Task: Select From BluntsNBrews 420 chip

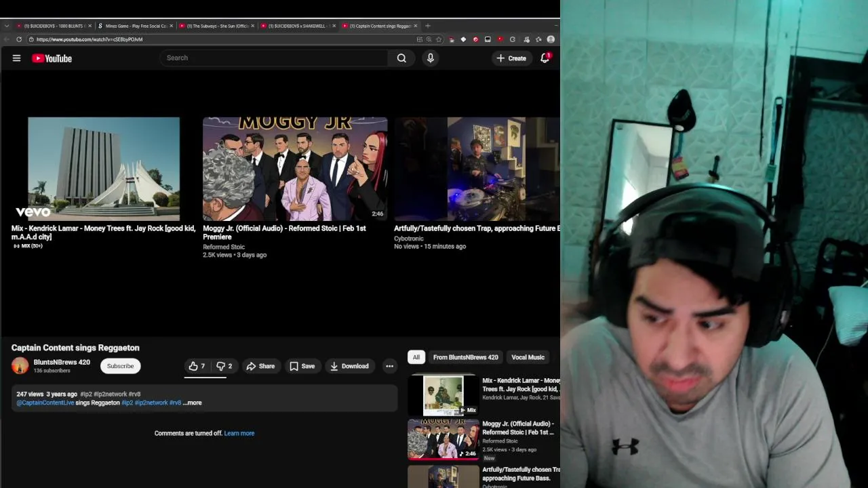Action: tap(465, 357)
